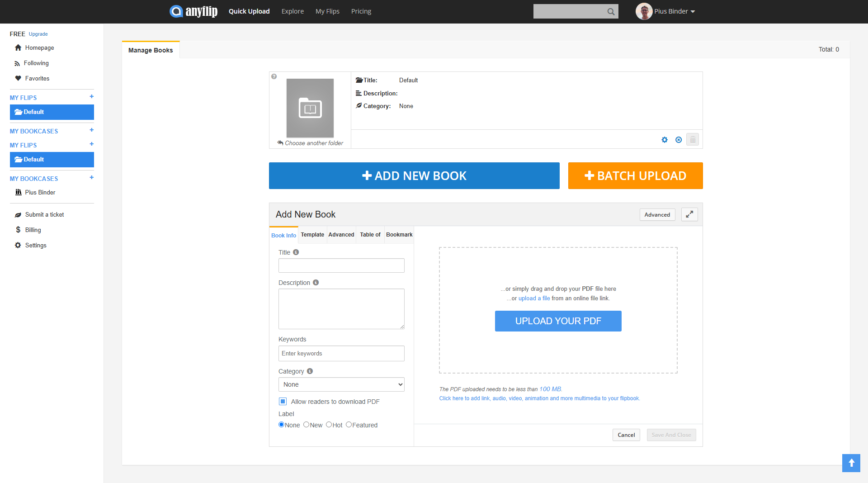Open folder settings gear icon
The image size is (868, 483).
coord(665,140)
